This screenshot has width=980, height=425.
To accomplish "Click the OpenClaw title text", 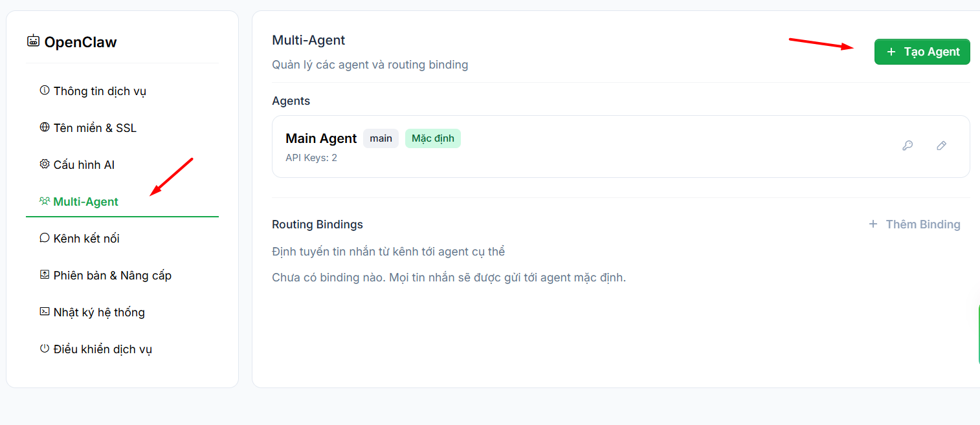I will tap(80, 41).
